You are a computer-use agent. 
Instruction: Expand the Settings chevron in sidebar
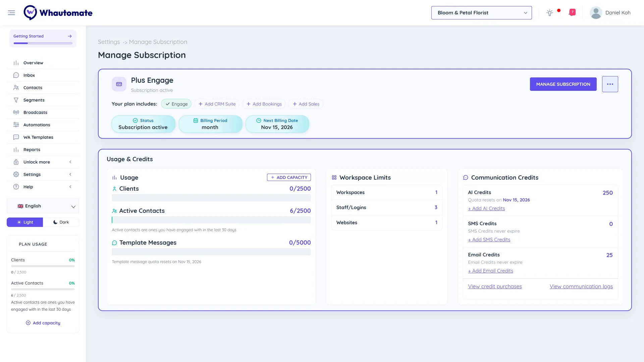pos(70,175)
